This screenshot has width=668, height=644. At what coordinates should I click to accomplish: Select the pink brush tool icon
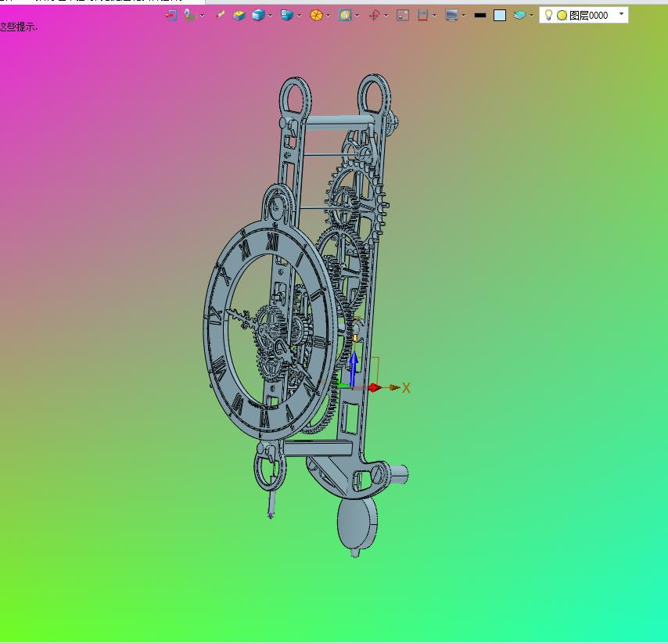pyautogui.click(x=221, y=15)
